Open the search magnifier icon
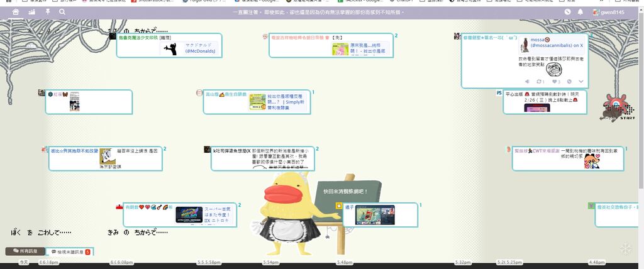Viewport: 644px width, 269px height. (x=62, y=13)
